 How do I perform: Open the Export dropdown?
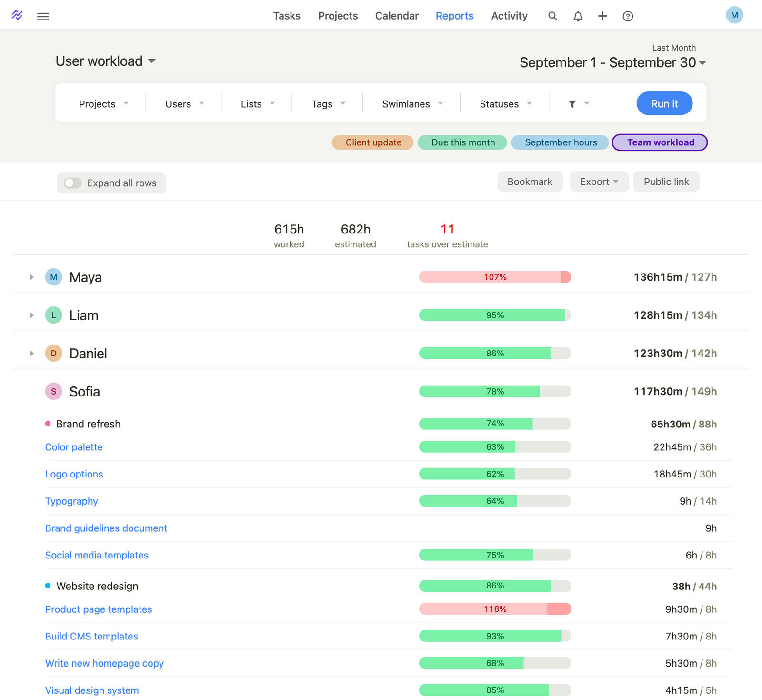pyautogui.click(x=599, y=182)
